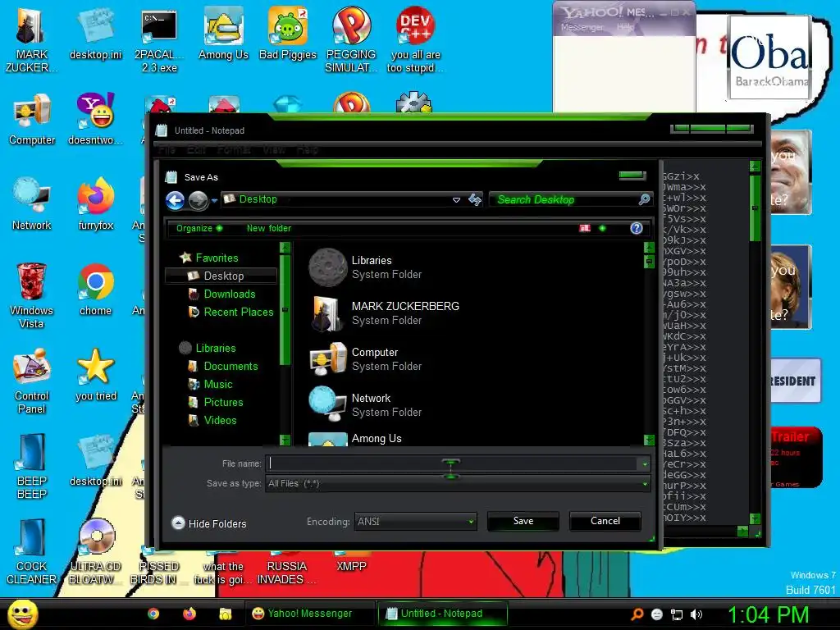
Task: Select Windows Vista recycle bin icon
Action: pyautogui.click(x=32, y=296)
